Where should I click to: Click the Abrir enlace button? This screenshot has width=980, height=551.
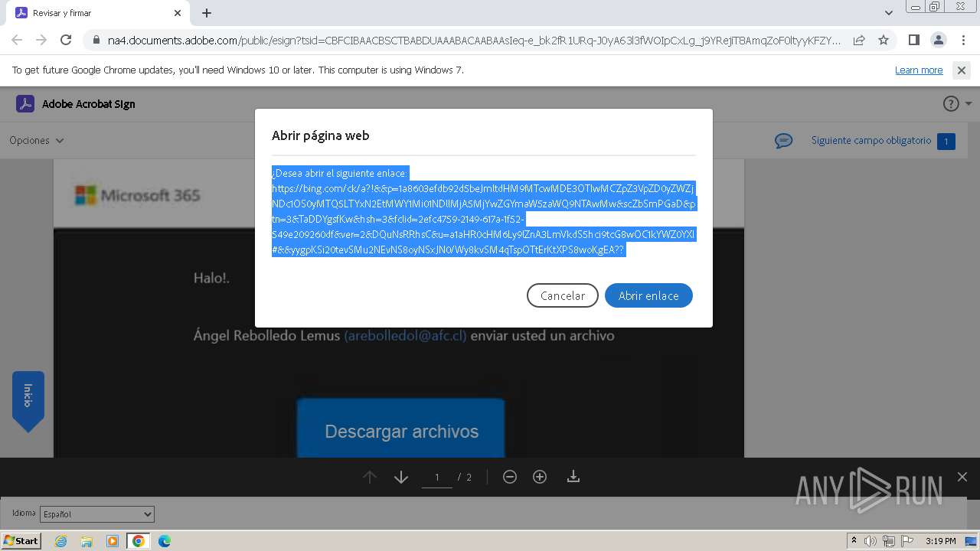click(x=648, y=295)
